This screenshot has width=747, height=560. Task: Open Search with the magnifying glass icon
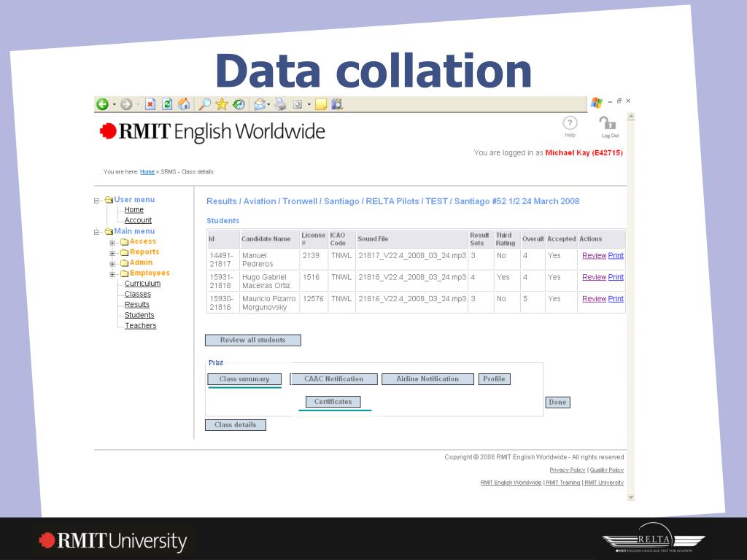[x=205, y=104]
